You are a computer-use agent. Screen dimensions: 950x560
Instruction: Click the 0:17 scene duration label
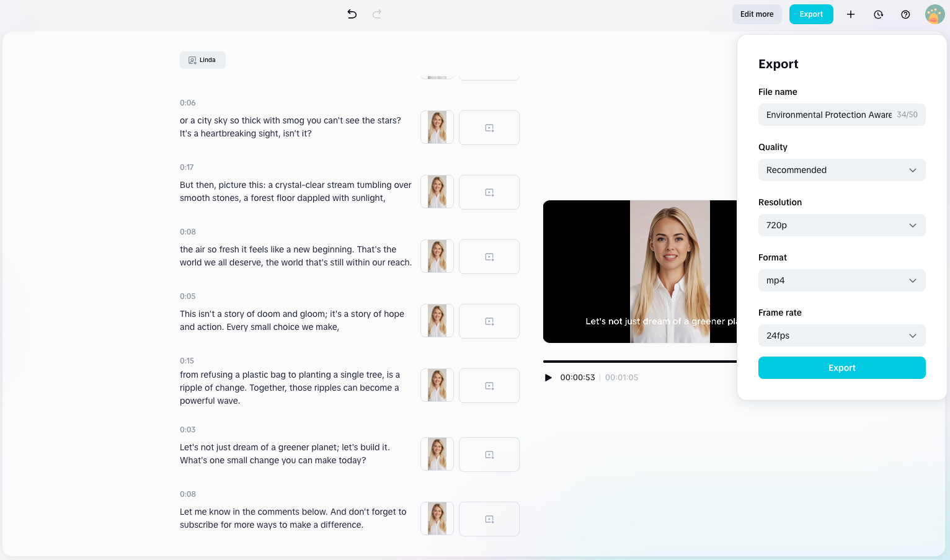pyautogui.click(x=187, y=167)
